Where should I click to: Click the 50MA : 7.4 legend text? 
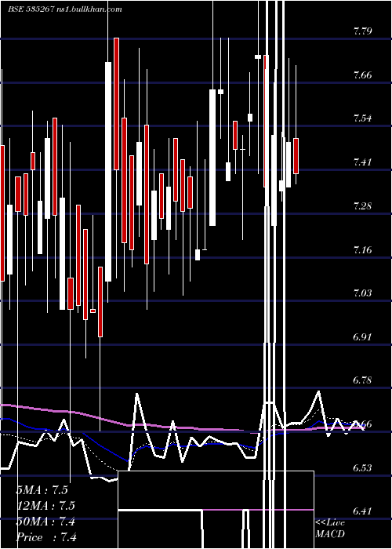point(45,522)
